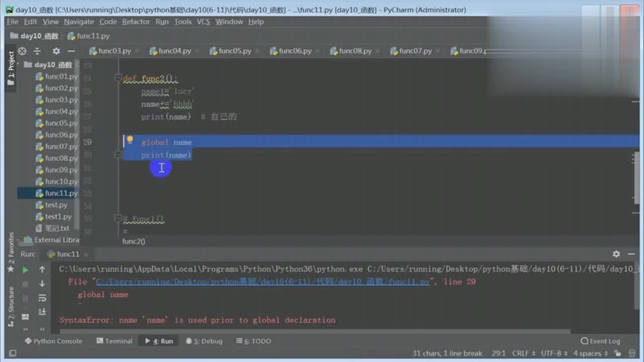Toggle soft-wrap icon in Run panel
The image size is (644, 362).
pyautogui.click(x=42, y=298)
